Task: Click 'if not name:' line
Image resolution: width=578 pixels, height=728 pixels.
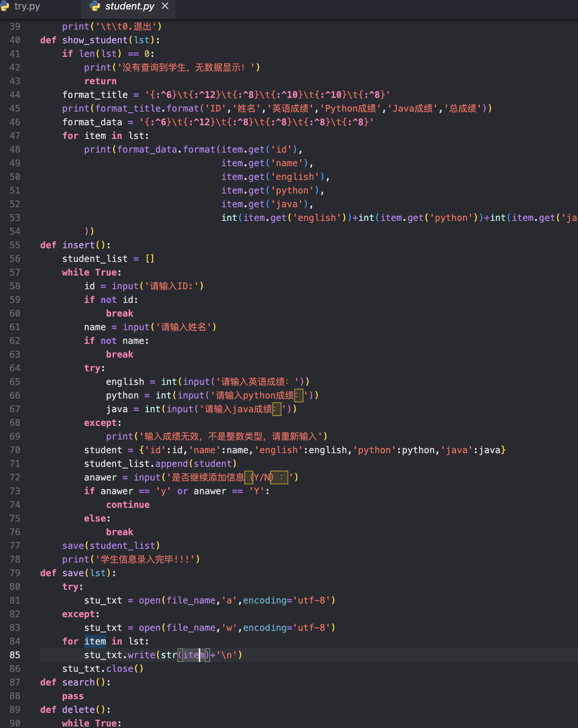Action: click(x=116, y=341)
